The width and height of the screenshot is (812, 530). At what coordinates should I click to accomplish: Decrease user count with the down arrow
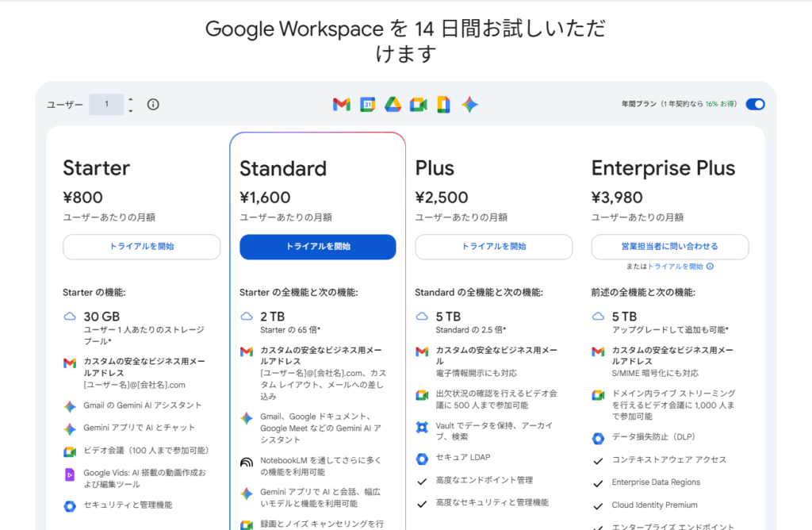pyautogui.click(x=131, y=110)
